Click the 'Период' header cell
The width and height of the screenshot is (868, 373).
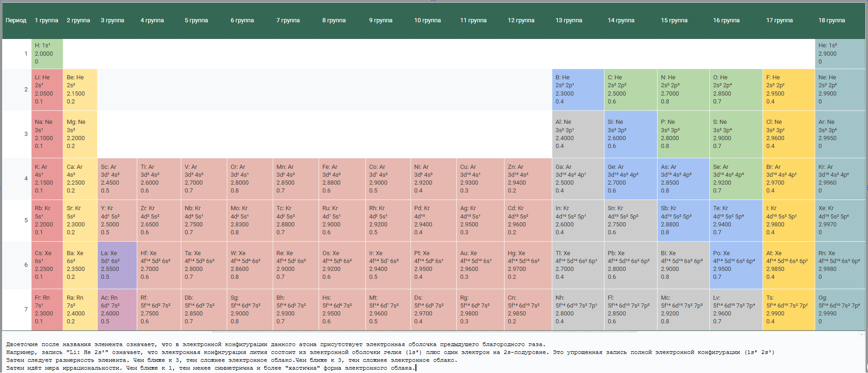[x=16, y=20]
